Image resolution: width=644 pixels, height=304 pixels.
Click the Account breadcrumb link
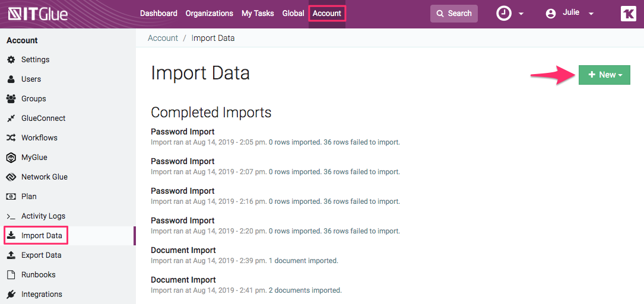[x=163, y=38]
